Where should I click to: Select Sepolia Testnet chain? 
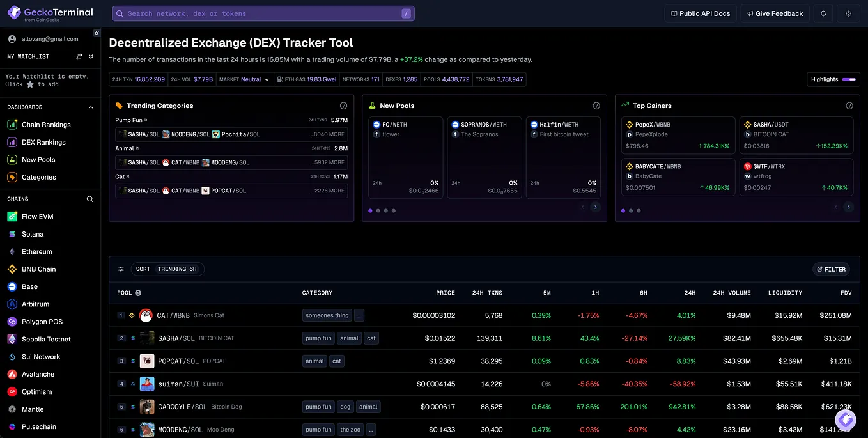pyautogui.click(x=46, y=339)
